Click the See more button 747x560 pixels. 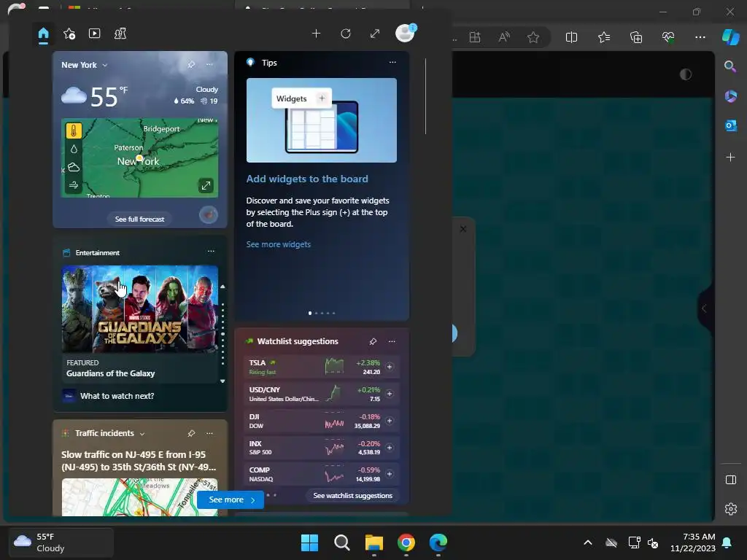(x=231, y=500)
